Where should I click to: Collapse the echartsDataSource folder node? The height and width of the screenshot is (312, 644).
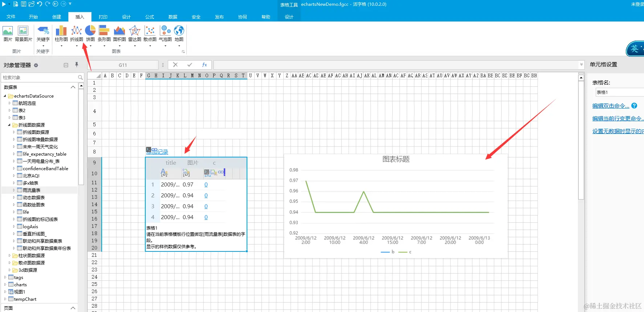click(x=5, y=96)
